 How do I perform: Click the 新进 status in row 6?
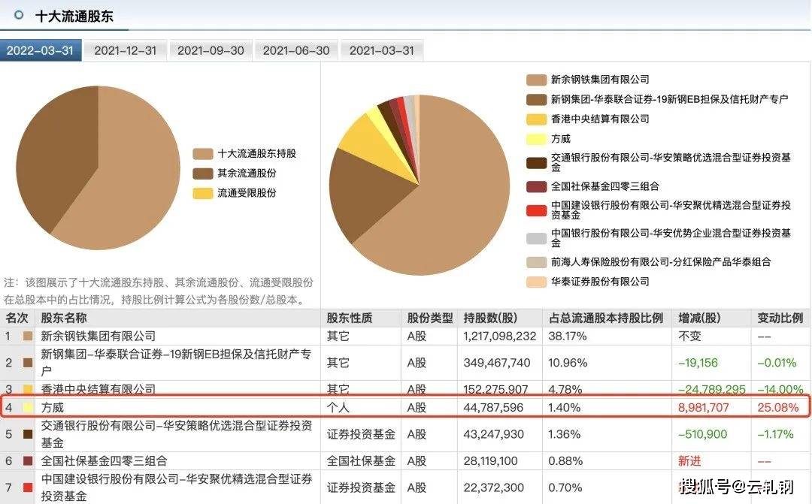(689, 460)
